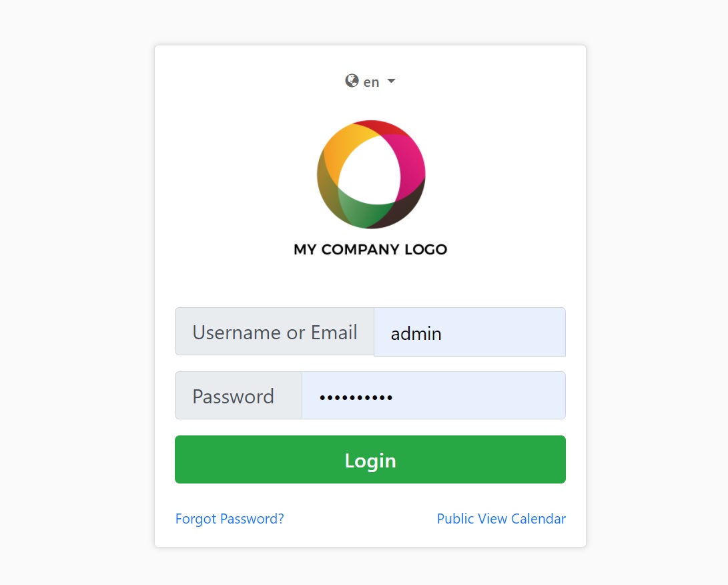Click the "MY COMPANY LOGO" text
Image resolution: width=728 pixels, height=585 pixels.
(x=370, y=250)
